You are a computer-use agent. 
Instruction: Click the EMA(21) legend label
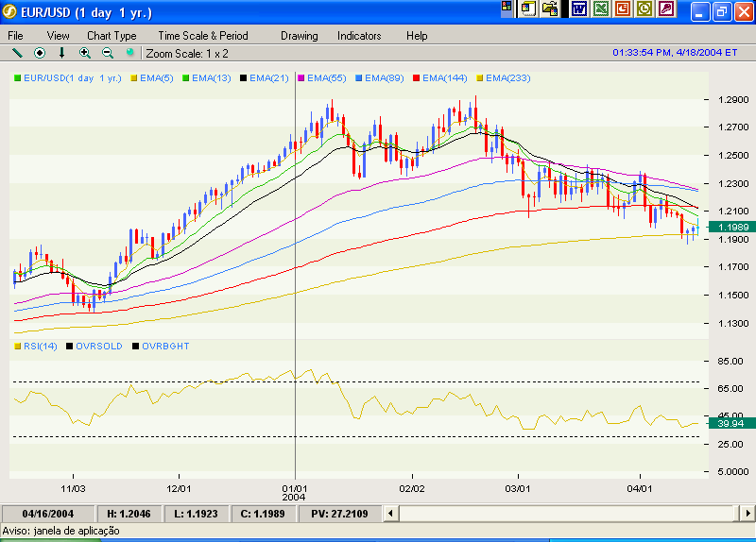269,78
